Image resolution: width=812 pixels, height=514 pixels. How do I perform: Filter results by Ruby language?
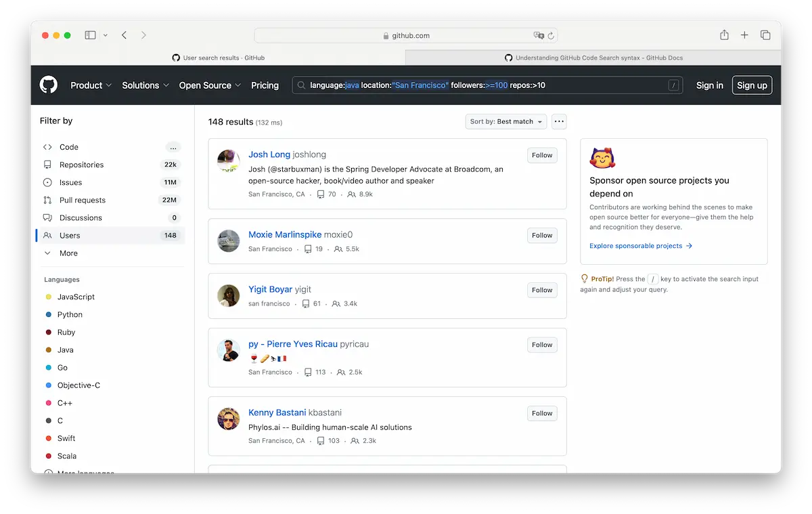(x=66, y=332)
